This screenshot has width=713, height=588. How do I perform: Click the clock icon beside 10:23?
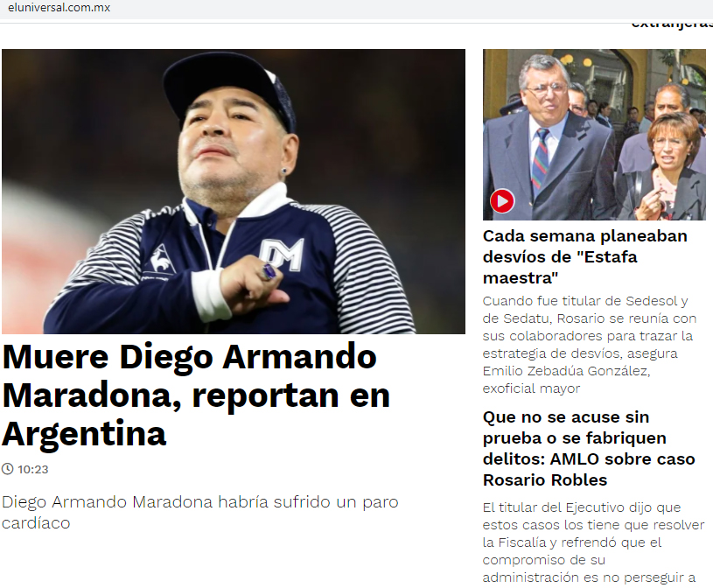point(7,469)
